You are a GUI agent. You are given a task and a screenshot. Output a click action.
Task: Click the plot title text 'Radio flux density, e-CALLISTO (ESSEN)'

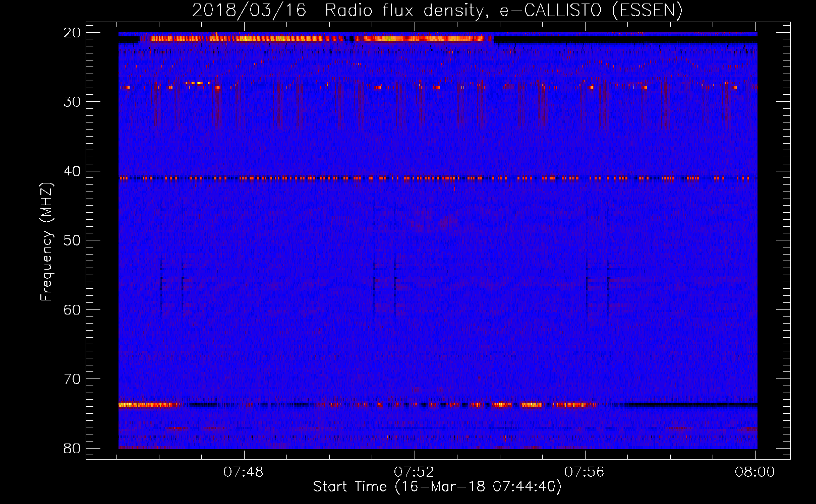(x=503, y=11)
